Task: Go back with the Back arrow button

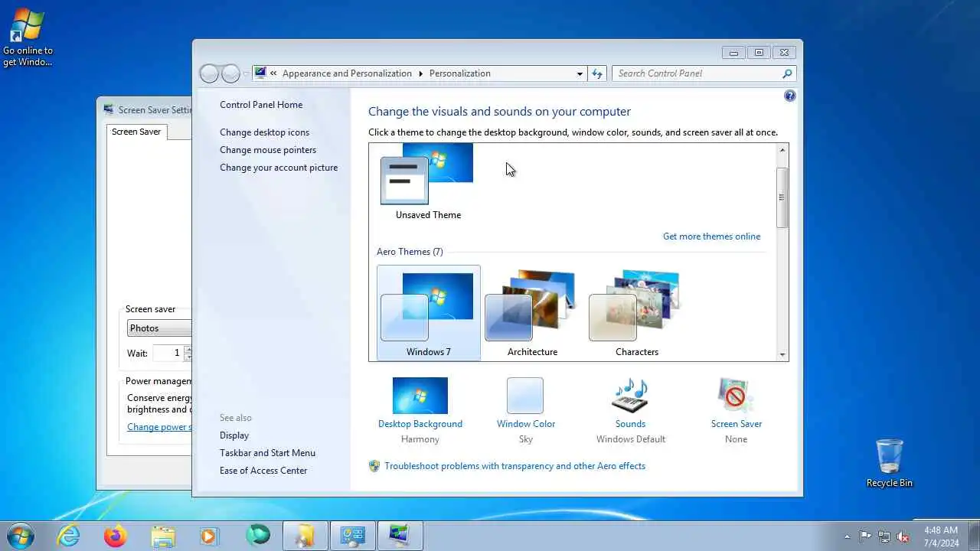Action: click(x=209, y=73)
